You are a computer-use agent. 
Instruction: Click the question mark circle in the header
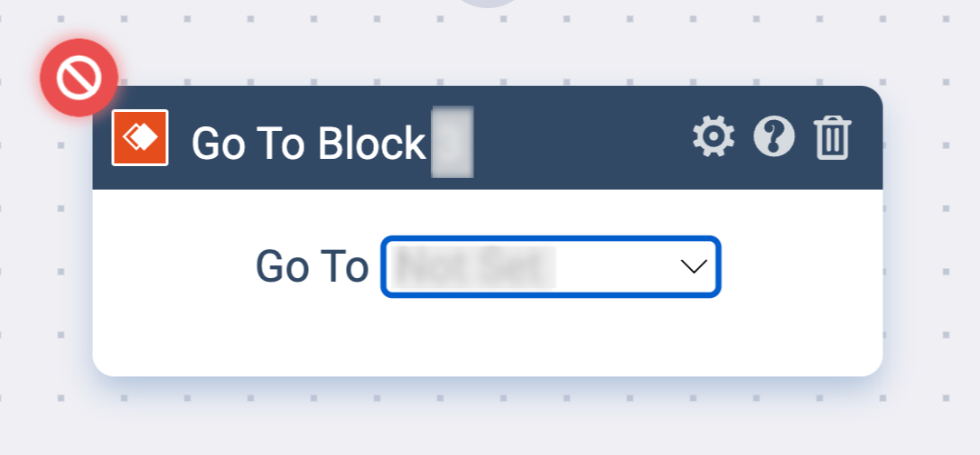[x=774, y=136]
